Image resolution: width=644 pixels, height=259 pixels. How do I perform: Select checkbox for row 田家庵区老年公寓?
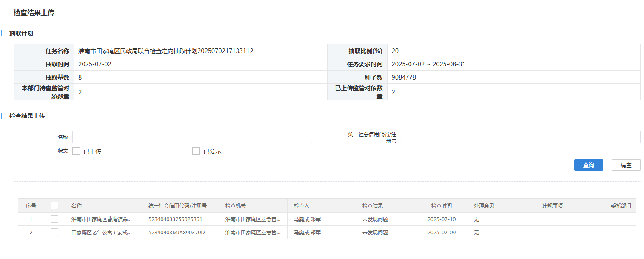[x=54, y=232]
